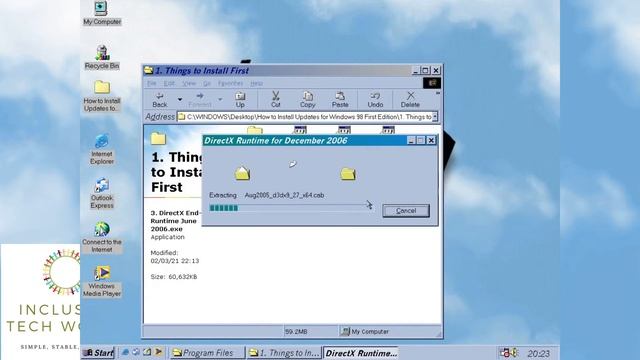Open the Recycle Bin desktop icon
Image resolution: width=640 pixels, height=360 pixels.
102,57
